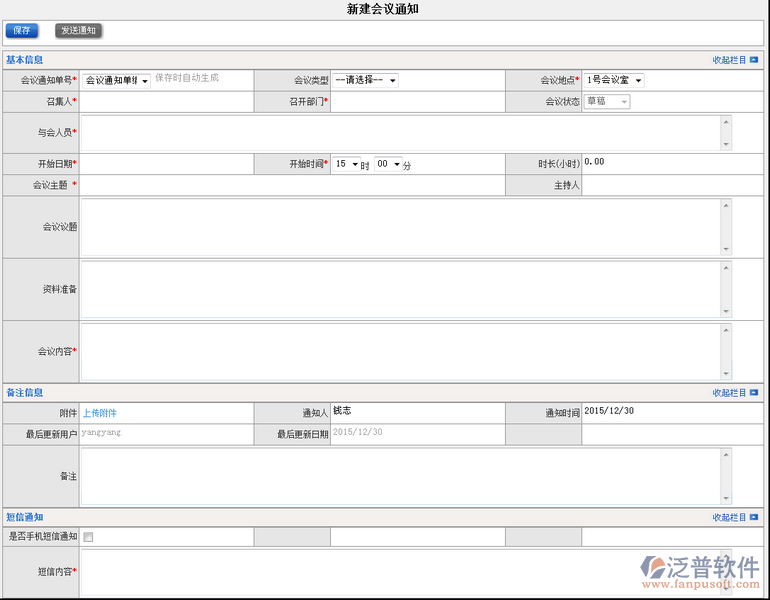The height and width of the screenshot is (600, 770).
Task: Enable the 是否手机短信通知 checkbox
Action: (88, 537)
